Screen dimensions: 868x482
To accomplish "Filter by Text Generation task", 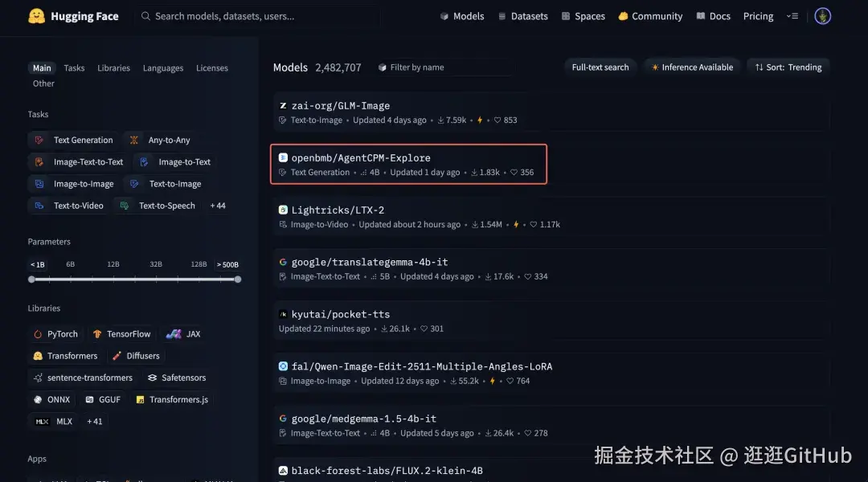I will point(73,140).
